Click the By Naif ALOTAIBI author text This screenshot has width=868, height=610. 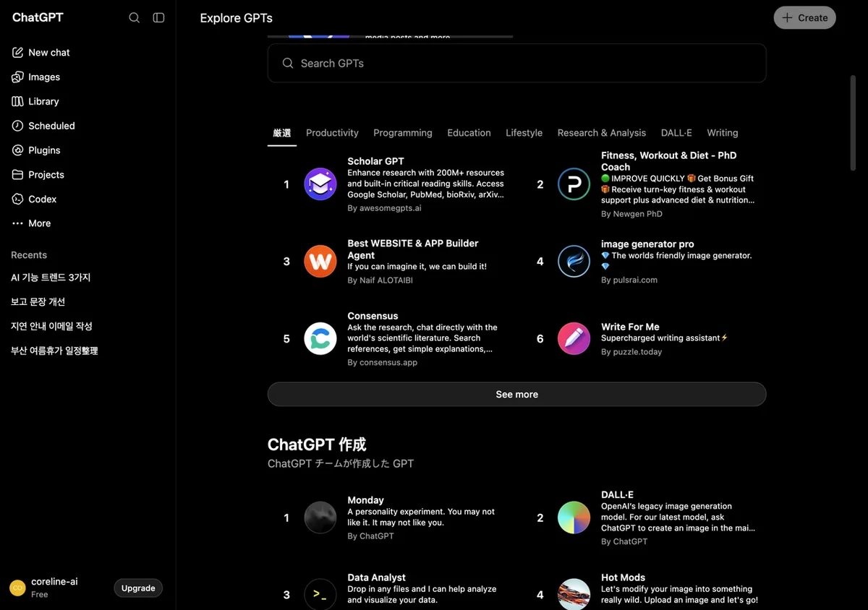click(x=380, y=280)
